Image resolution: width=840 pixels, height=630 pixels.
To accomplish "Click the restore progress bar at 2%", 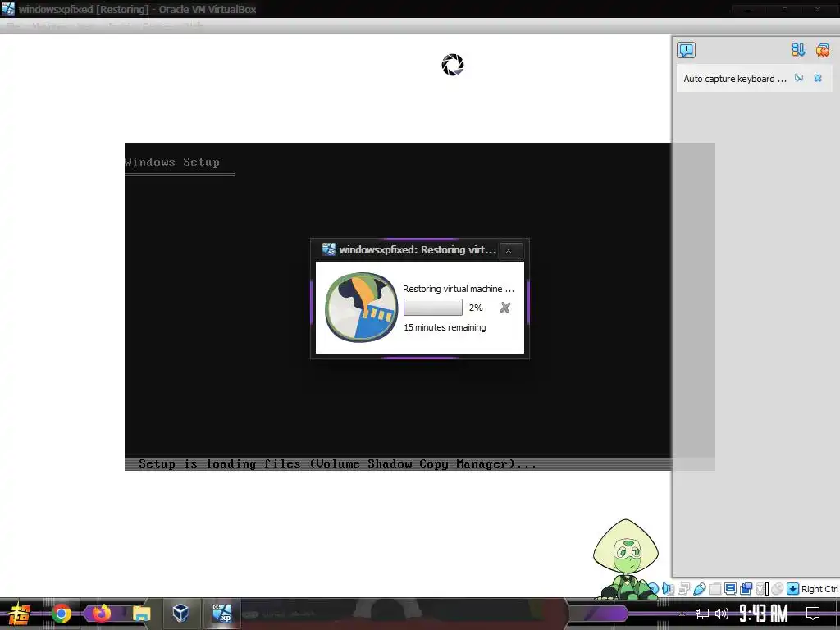I will [433, 308].
